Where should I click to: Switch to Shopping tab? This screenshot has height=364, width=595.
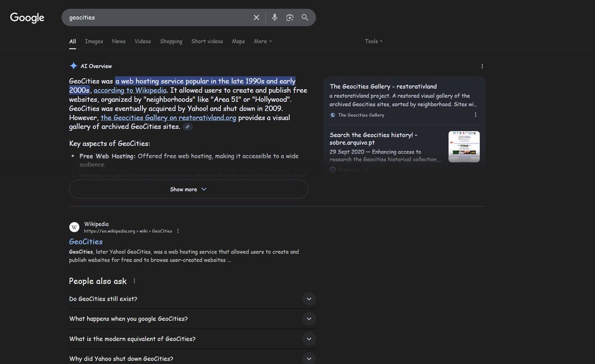click(171, 42)
